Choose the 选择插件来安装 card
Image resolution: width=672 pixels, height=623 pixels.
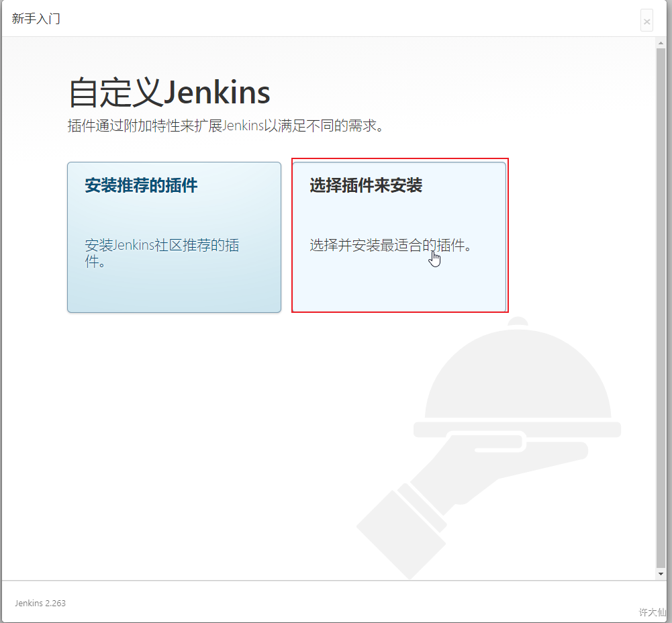pyautogui.click(x=399, y=237)
